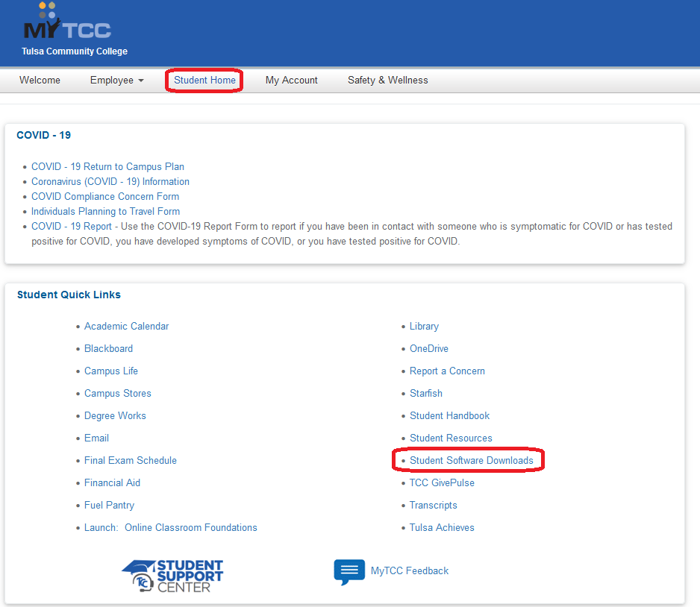Open the Student Handbook link
Image resolution: width=700 pixels, height=607 pixels.
(x=449, y=415)
